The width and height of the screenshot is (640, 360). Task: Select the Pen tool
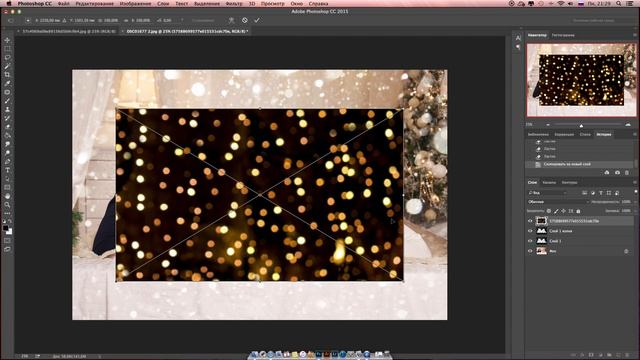click(x=7, y=162)
